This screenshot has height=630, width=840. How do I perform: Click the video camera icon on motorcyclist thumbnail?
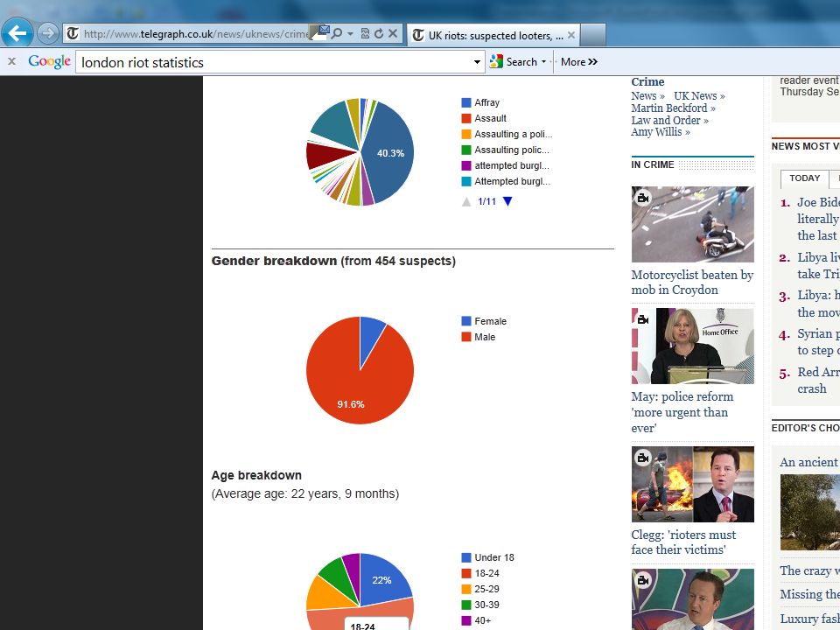[x=642, y=199]
